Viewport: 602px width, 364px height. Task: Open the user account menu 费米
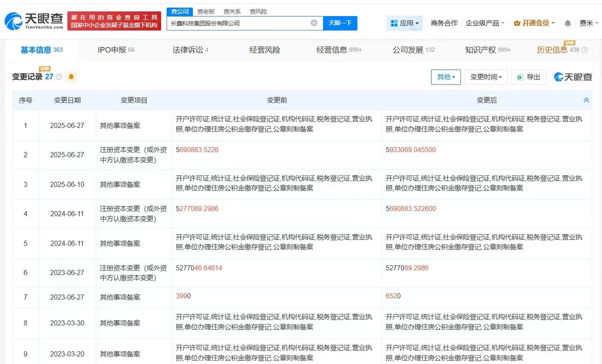589,23
